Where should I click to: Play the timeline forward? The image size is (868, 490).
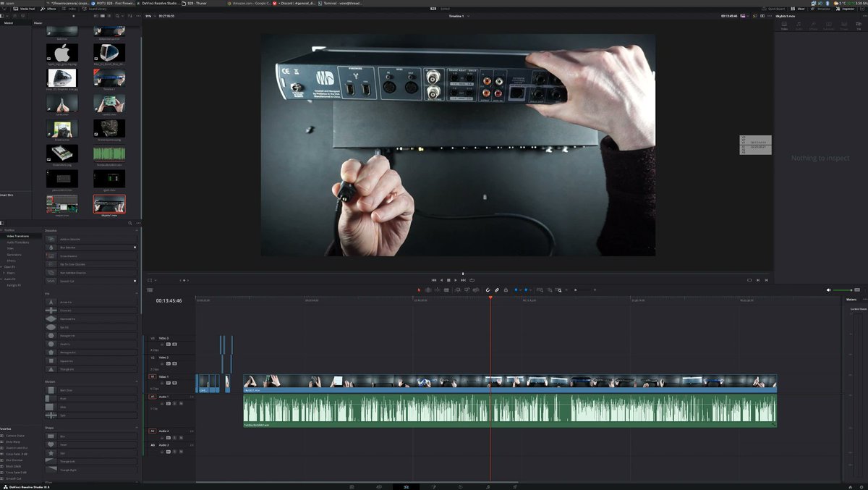456,279
